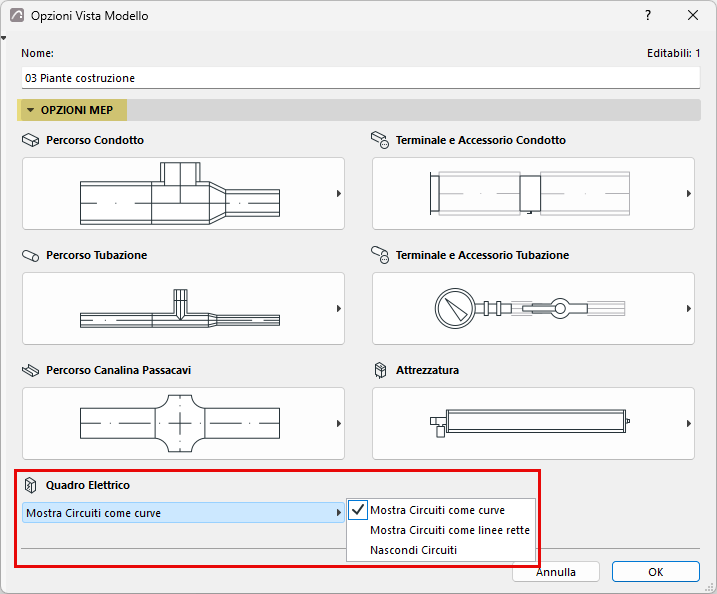Click the Quadro Elettrico panel icon
The height and width of the screenshot is (594, 717).
pos(31,485)
